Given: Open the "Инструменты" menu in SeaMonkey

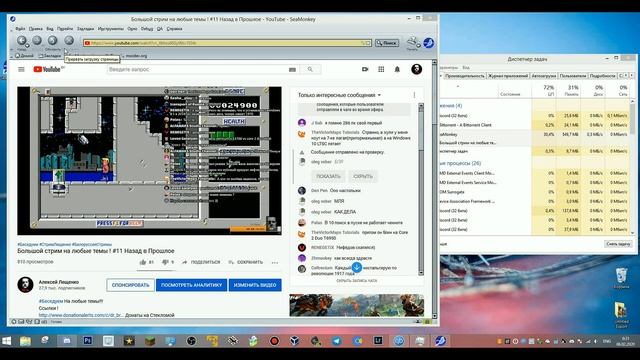Looking at the screenshot, I should (x=111, y=29).
